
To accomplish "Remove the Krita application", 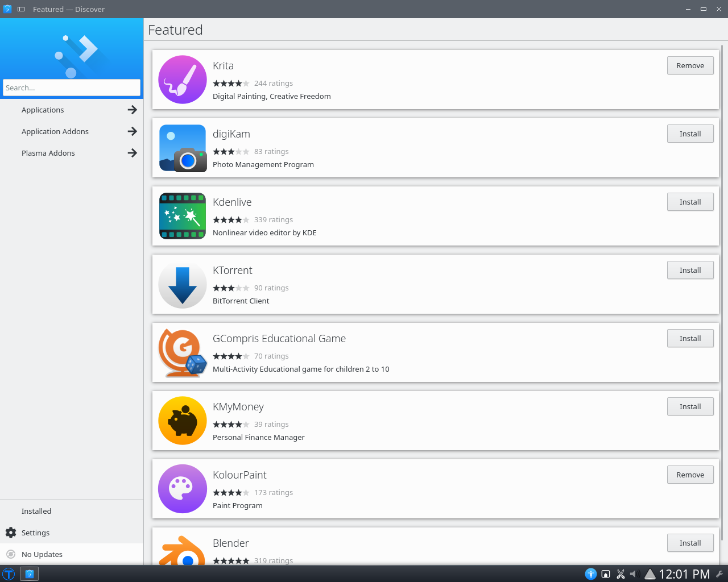I will coord(690,65).
